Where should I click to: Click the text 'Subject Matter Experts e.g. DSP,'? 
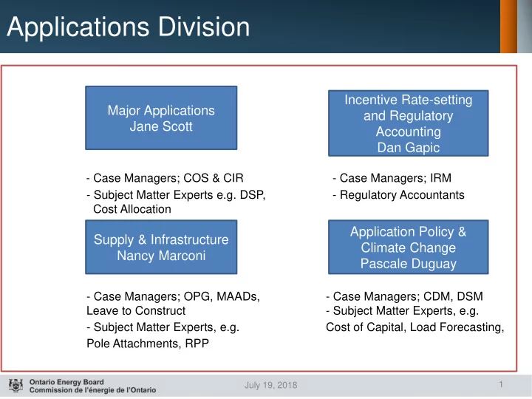[180, 195]
